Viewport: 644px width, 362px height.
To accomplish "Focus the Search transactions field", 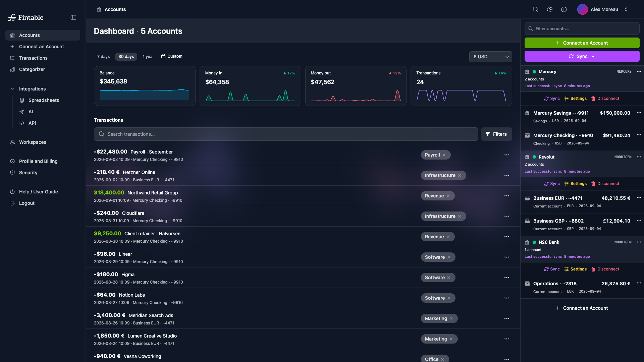I will (x=286, y=134).
